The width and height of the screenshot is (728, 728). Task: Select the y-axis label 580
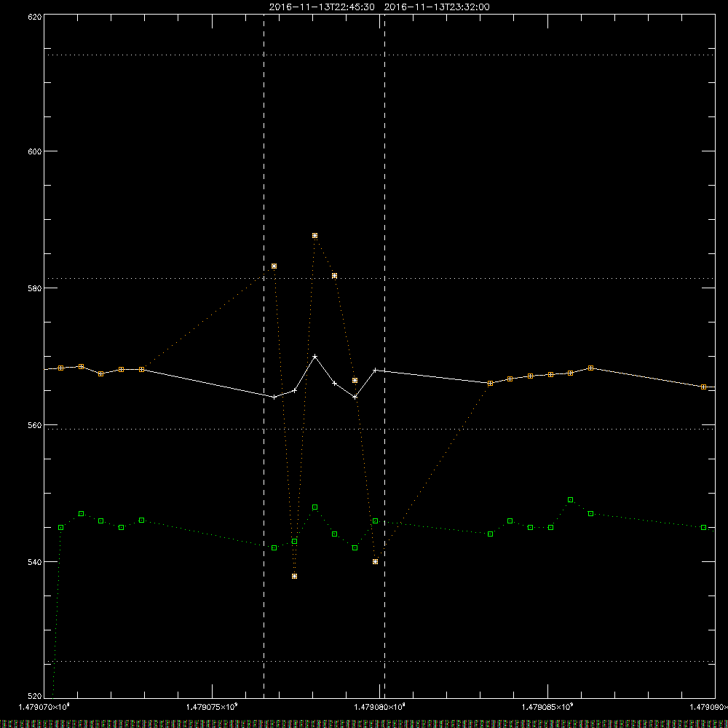pos(35,288)
